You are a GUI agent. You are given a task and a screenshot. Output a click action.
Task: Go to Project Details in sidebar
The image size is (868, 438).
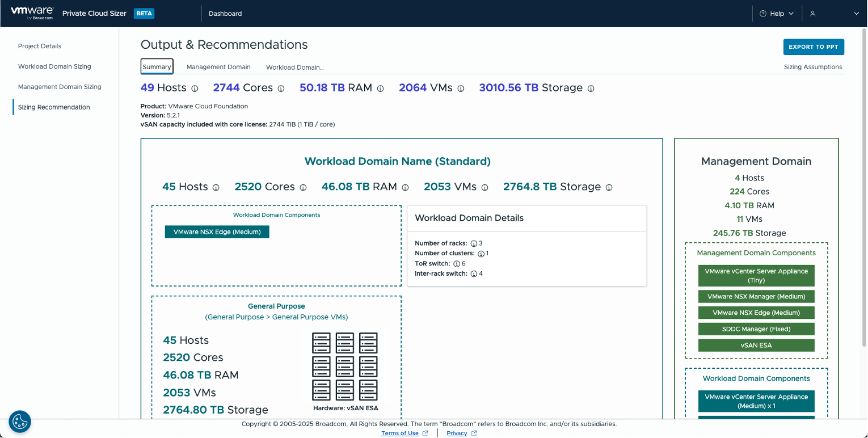(40, 46)
